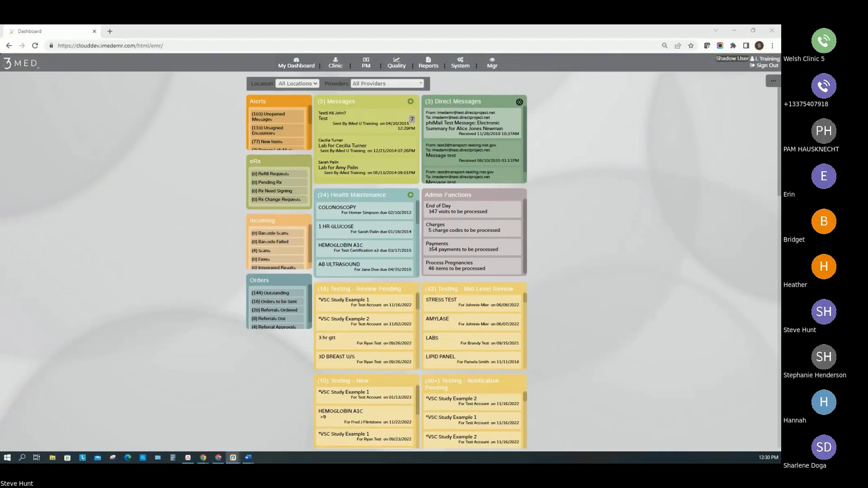Reload the page with browser refresh
The width and height of the screenshot is (868, 488).
[35, 46]
